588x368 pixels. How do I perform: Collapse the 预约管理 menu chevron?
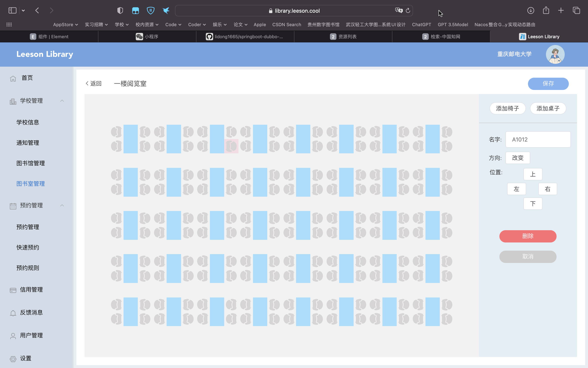tap(62, 205)
